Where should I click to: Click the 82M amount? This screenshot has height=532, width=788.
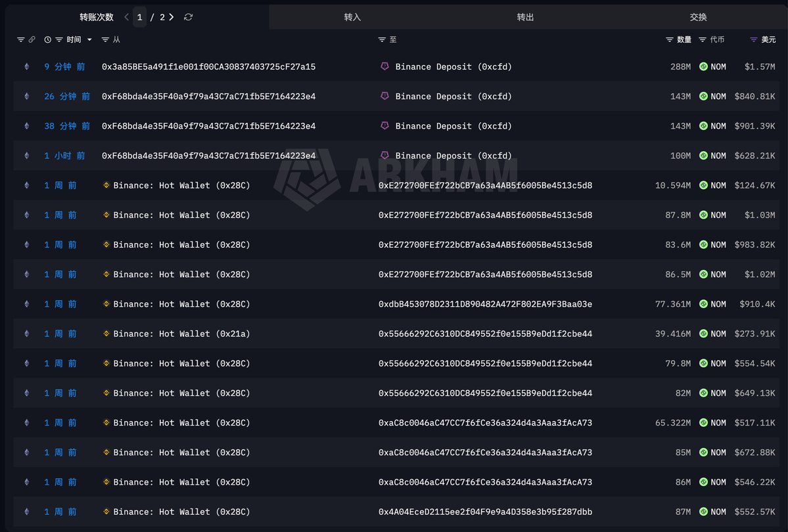683,393
